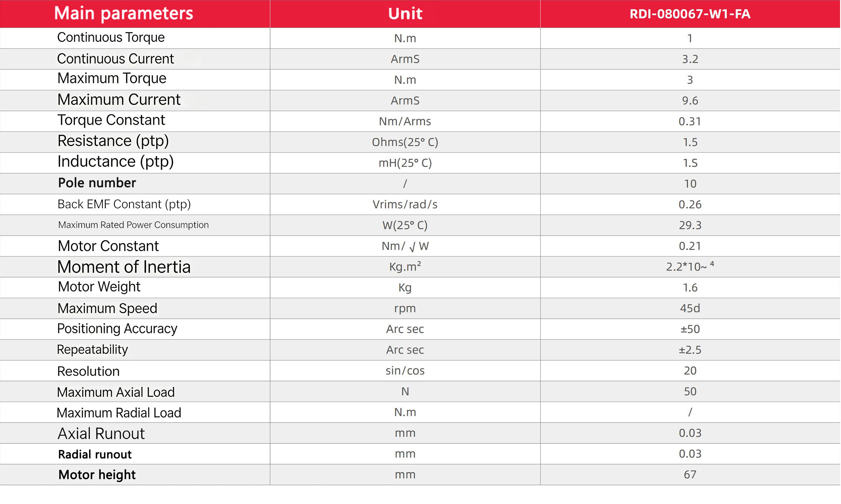Select the Back EMF Constant value 0.26
This screenshot has height=504, width=841.
690,204
